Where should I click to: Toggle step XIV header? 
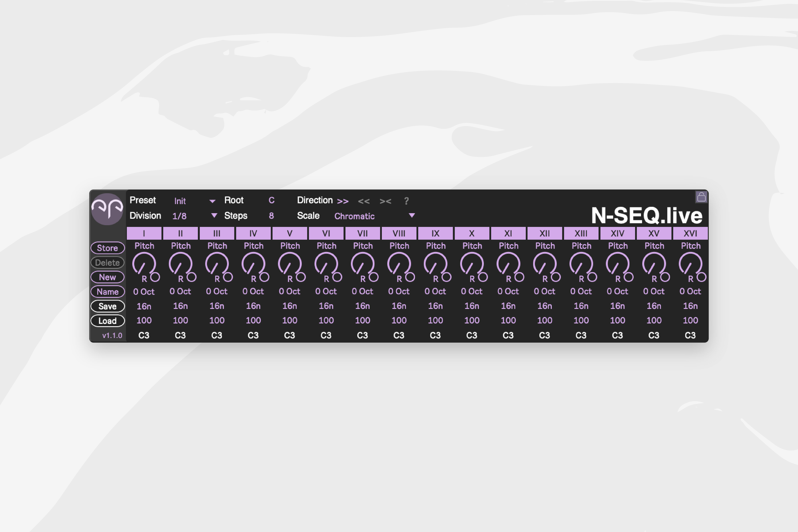618,233
